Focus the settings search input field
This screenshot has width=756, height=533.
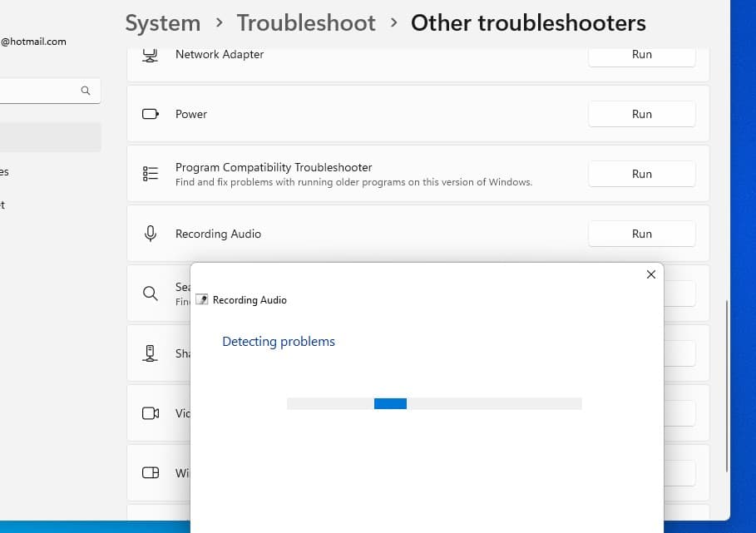tap(42, 91)
